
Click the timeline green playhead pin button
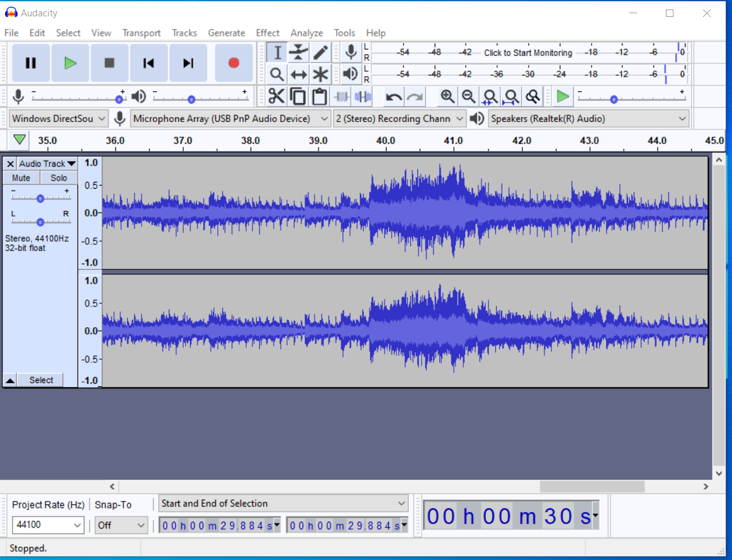(19, 140)
